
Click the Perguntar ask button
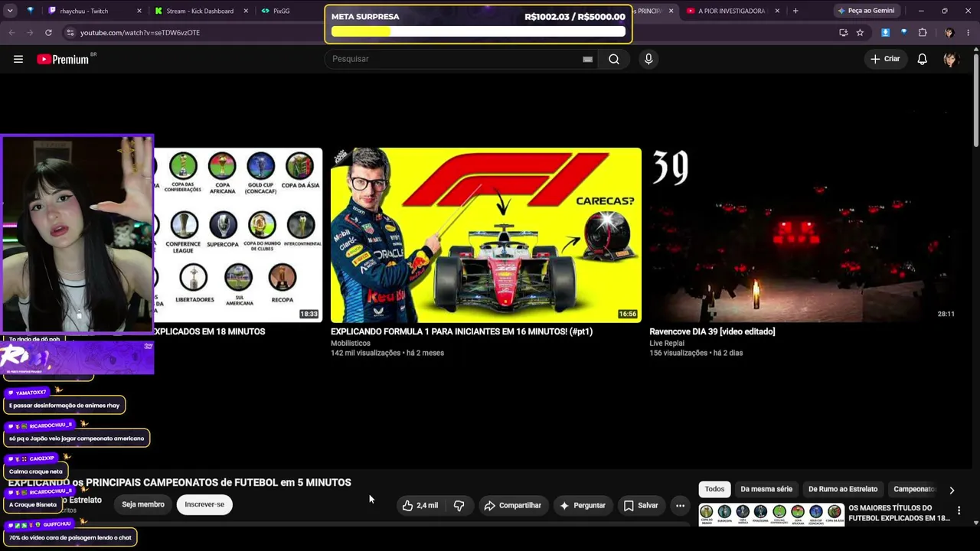click(583, 505)
